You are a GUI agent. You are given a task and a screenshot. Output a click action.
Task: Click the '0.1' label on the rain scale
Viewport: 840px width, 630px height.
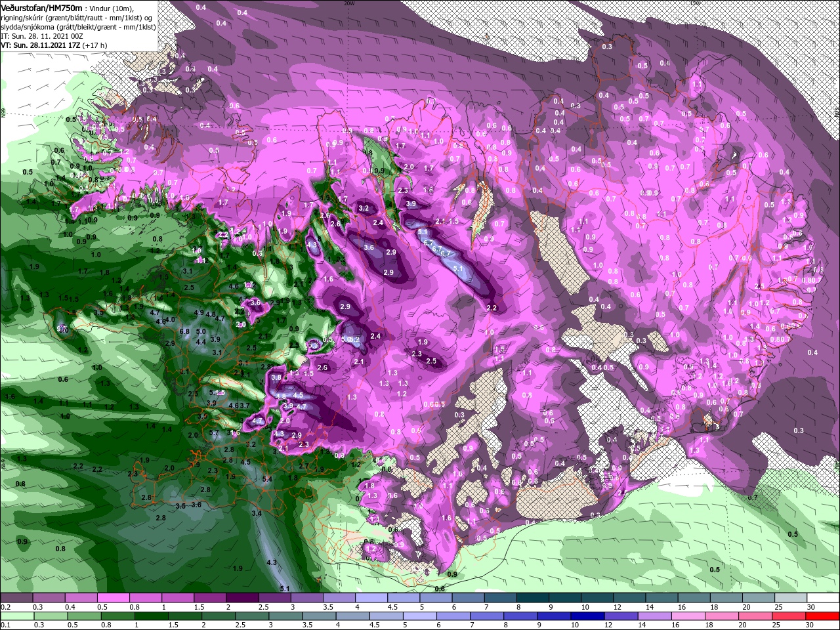point(6,625)
